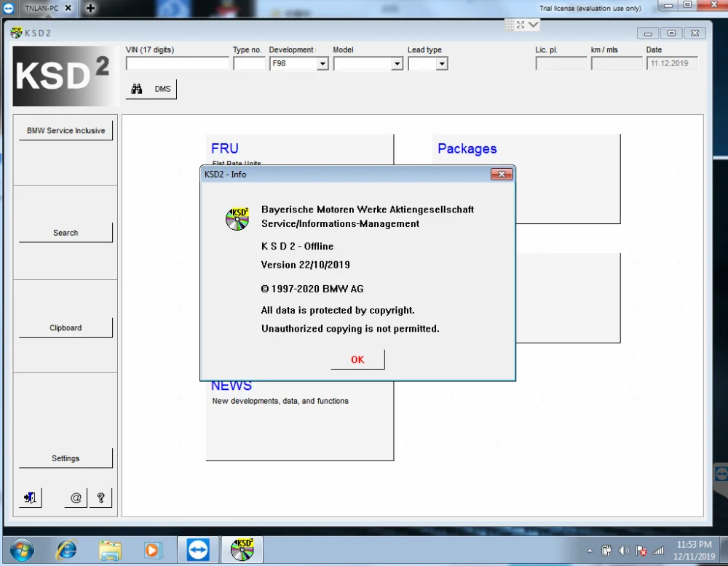Viewport: 728px width, 566px height.
Task: Open the volume control tray icon
Action: click(624, 551)
